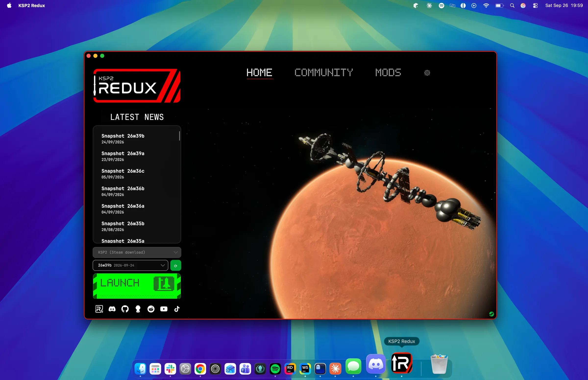
Task: Click the KSP2 Redux logo
Action: point(137,86)
